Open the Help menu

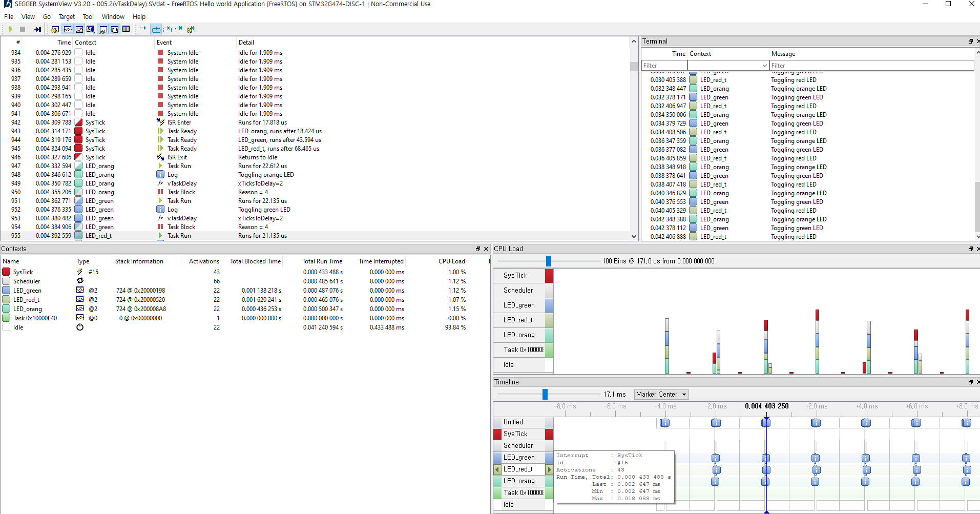139,17
